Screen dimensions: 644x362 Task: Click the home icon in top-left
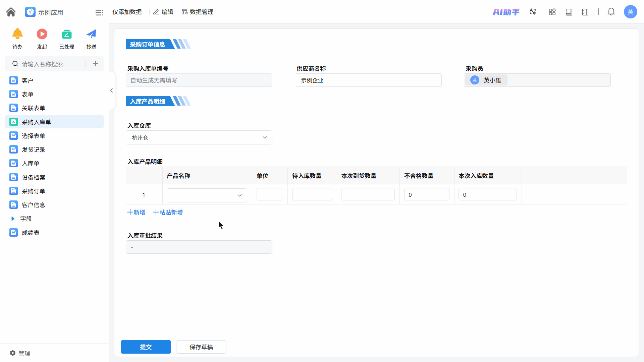tap(11, 12)
